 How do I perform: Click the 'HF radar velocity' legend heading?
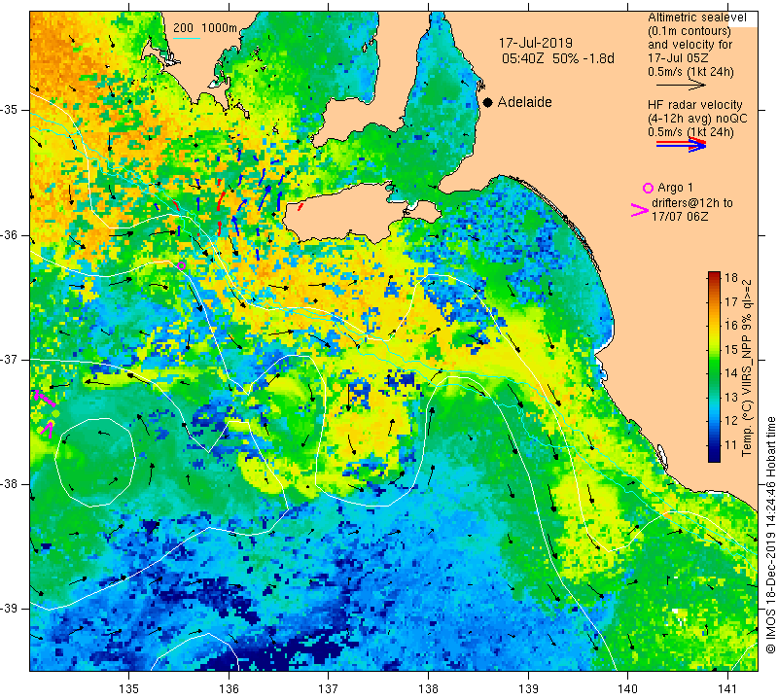coord(694,105)
